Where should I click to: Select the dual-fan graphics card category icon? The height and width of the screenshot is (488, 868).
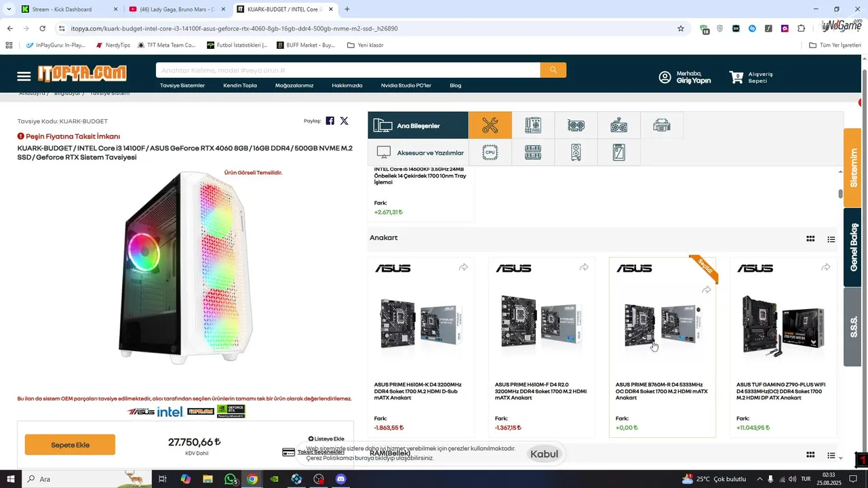click(x=576, y=125)
